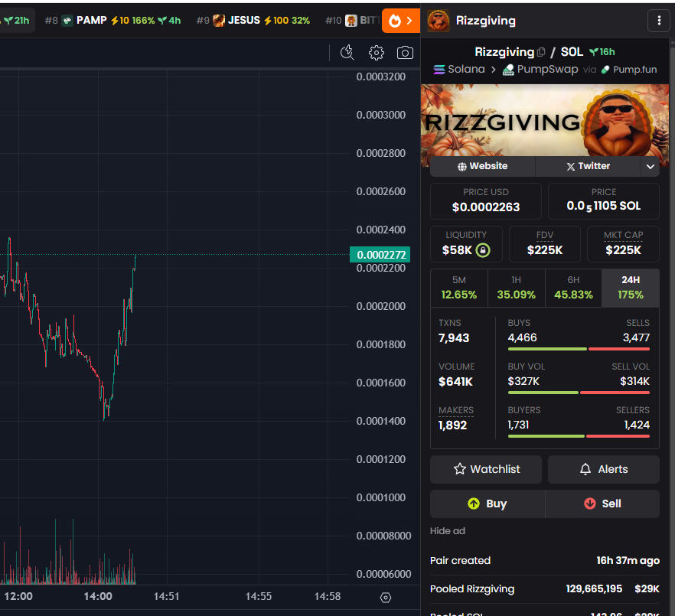The height and width of the screenshot is (616, 675).
Task: Switch to the 1H stats tab
Action: tap(516, 287)
